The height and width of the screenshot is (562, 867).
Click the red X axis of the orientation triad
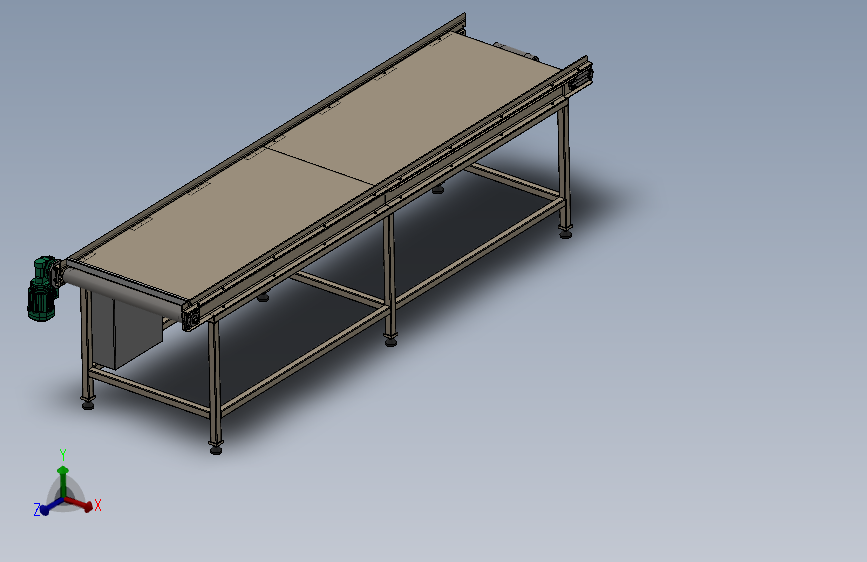click(x=79, y=503)
